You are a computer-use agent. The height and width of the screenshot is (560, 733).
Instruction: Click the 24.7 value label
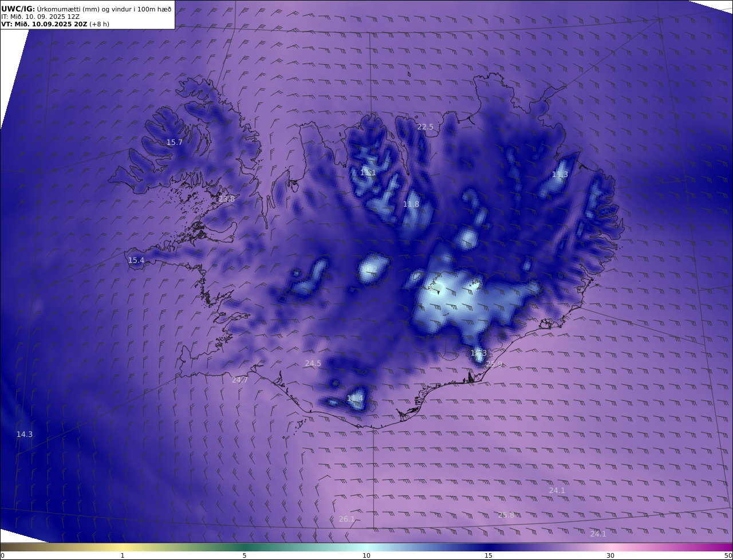240,380
